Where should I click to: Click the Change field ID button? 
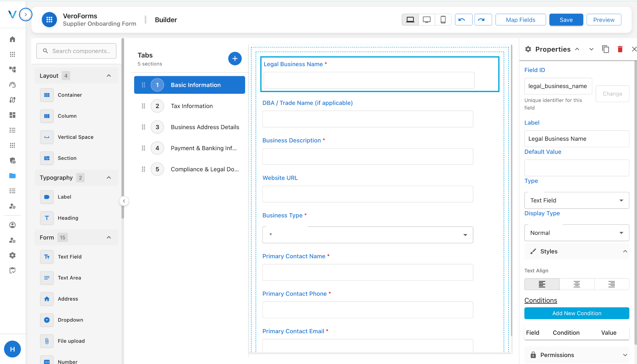(612, 94)
